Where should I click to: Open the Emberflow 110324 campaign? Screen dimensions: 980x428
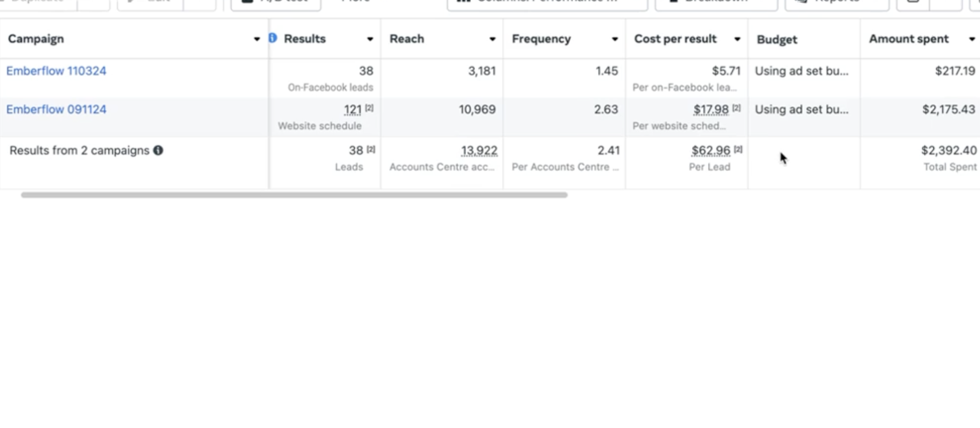56,71
